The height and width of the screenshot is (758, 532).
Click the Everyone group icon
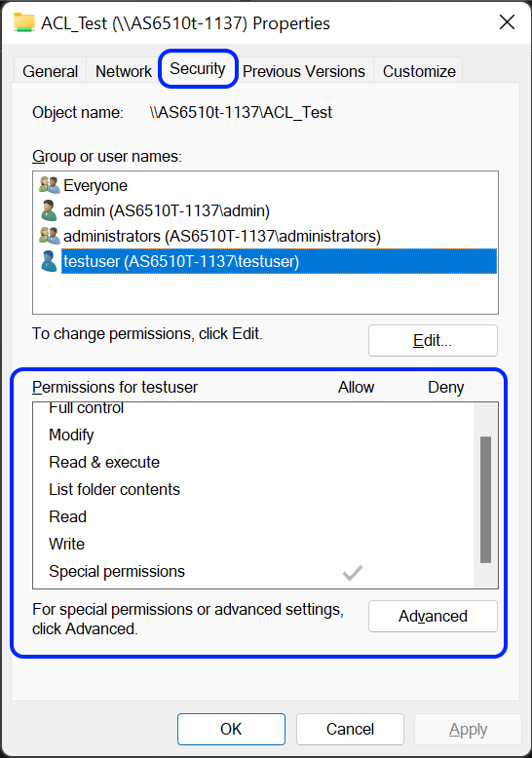49,185
